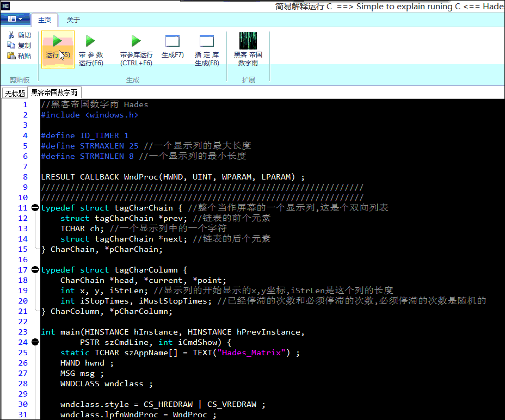Click the 剪贴板 group label

(20, 79)
